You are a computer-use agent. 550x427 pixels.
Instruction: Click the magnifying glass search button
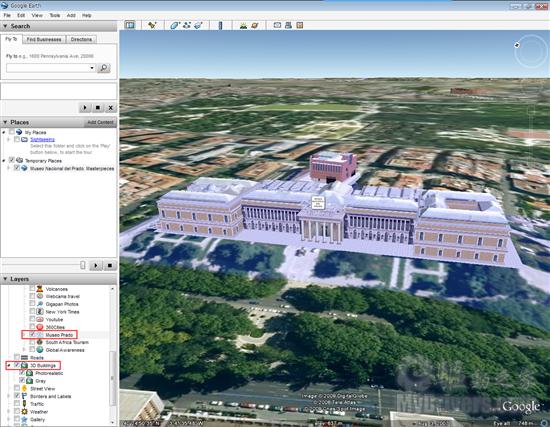104,68
